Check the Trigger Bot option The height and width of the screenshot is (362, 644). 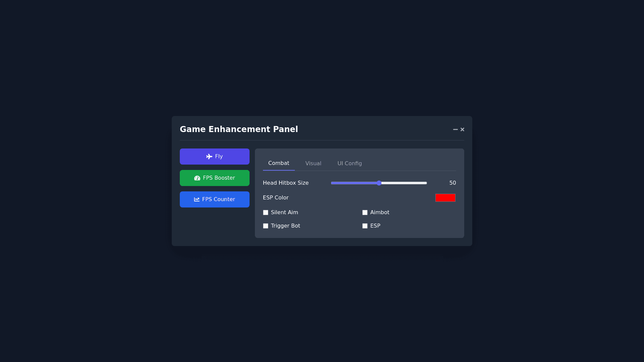(x=266, y=226)
